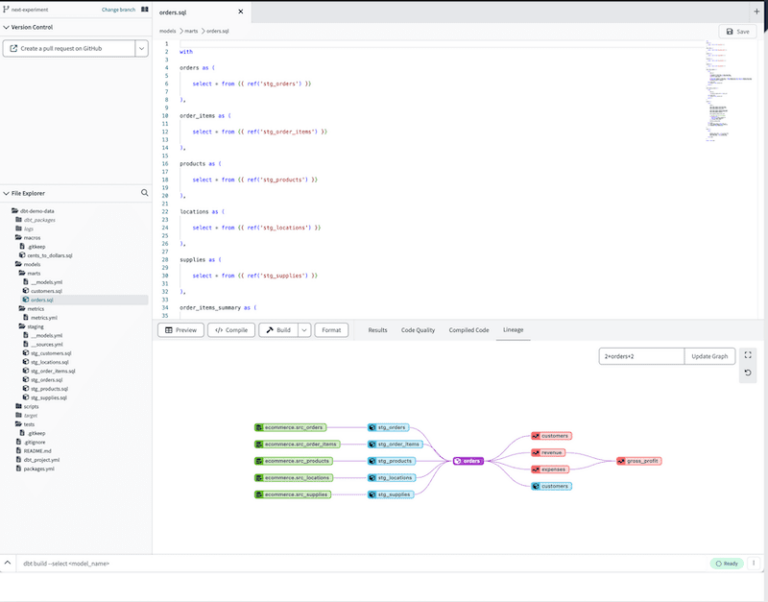Screen dimensions: 768x602
Task: Switch to the Compiled Code tab
Action: (469, 330)
